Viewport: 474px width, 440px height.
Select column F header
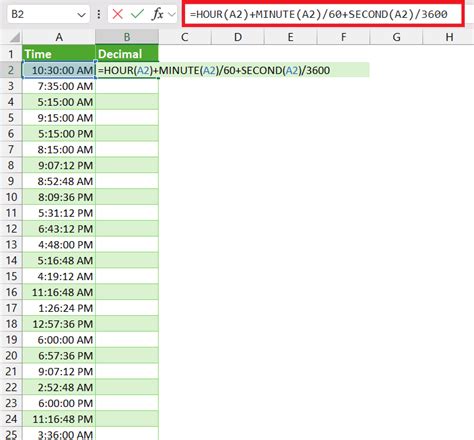343,37
